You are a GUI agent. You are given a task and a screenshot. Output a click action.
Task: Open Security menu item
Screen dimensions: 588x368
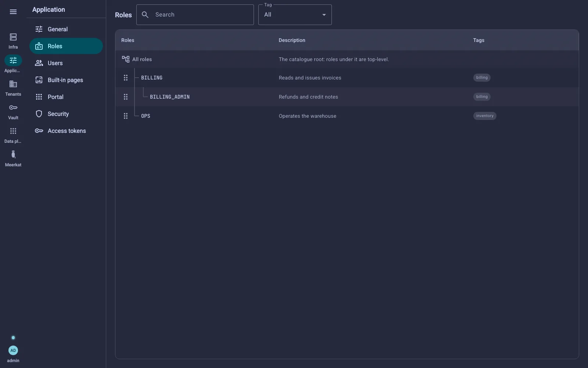(66, 114)
